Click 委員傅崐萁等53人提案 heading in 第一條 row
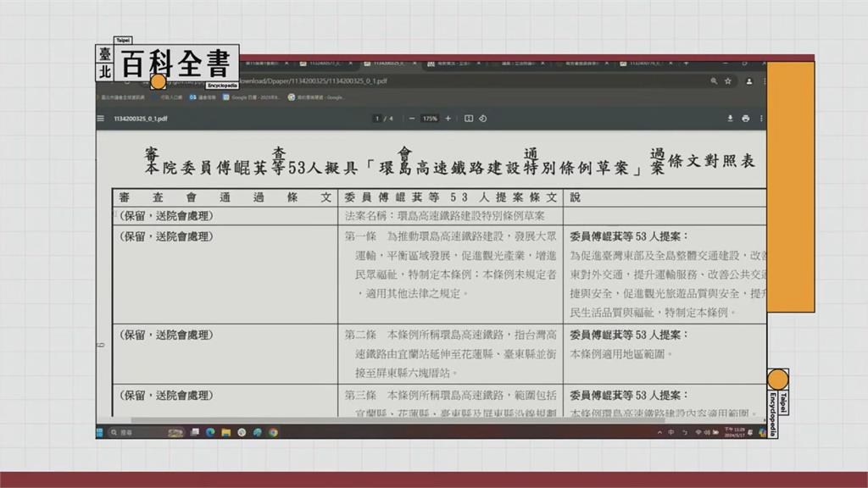This screenshot has height=488, width=868. click(x=629, y=236)
